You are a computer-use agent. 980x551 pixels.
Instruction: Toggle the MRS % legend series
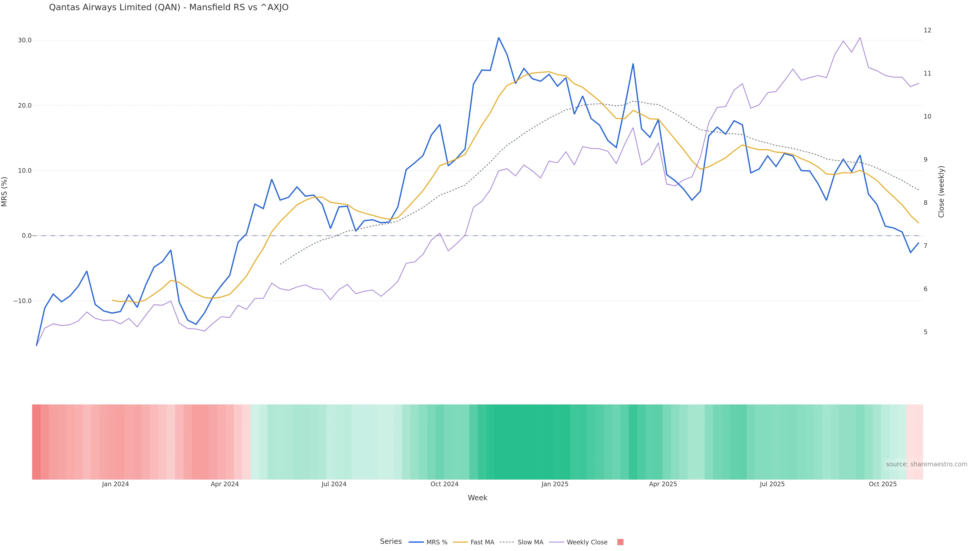436,542
